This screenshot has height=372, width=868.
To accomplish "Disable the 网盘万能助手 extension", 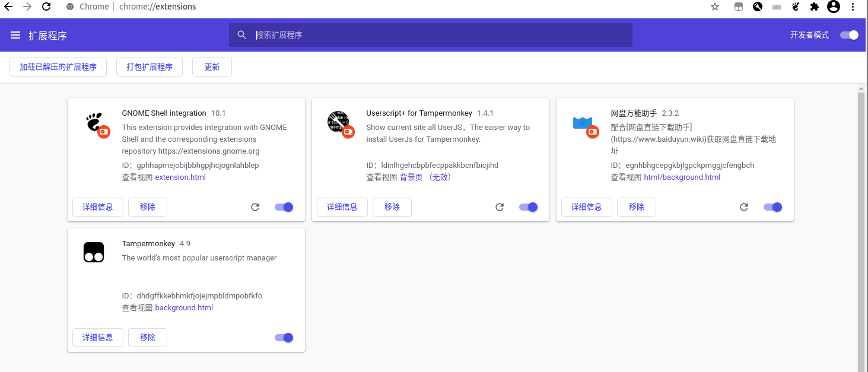I will pos(773,207).
